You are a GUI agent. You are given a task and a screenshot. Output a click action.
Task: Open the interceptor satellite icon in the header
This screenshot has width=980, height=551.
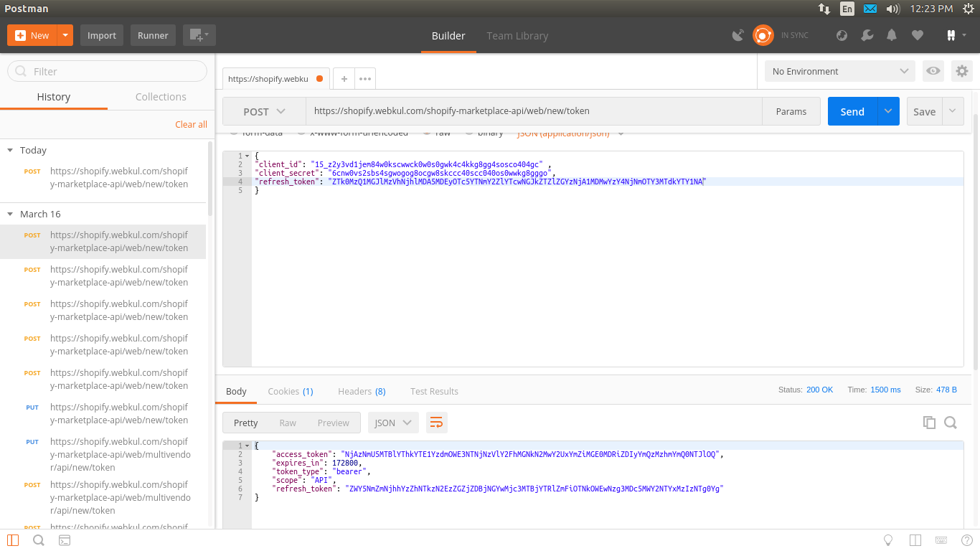tap(738, 35)
